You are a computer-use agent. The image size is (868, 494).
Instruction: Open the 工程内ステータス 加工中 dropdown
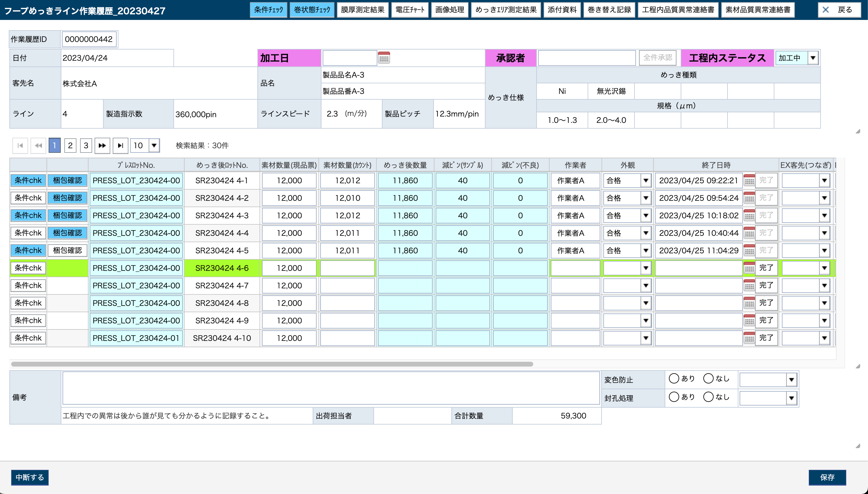click(x=813, y=58)
